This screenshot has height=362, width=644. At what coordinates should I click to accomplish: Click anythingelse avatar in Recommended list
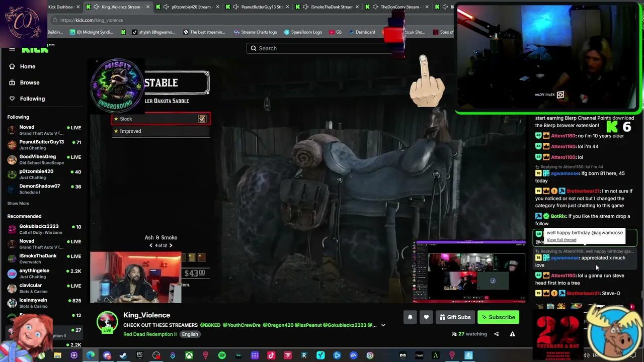click(x=12, y=274)
